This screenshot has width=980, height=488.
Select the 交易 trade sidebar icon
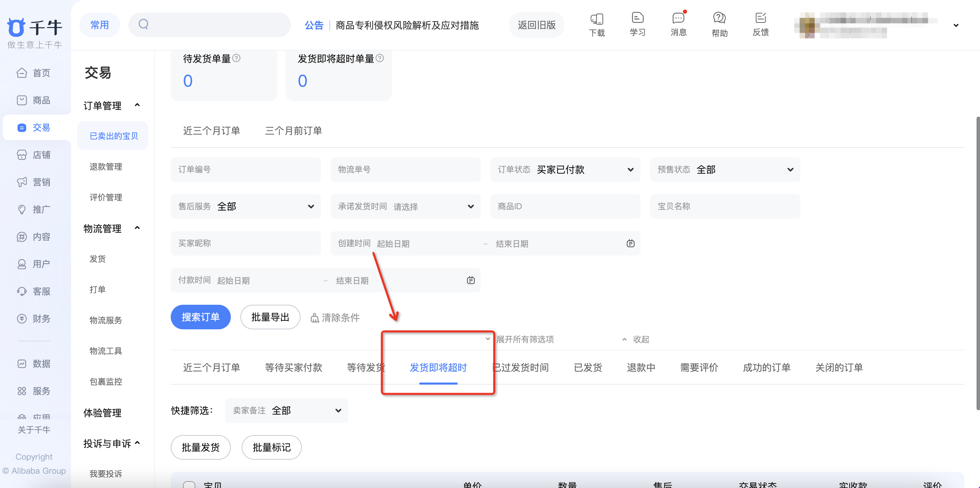click(x=22, y=127)
